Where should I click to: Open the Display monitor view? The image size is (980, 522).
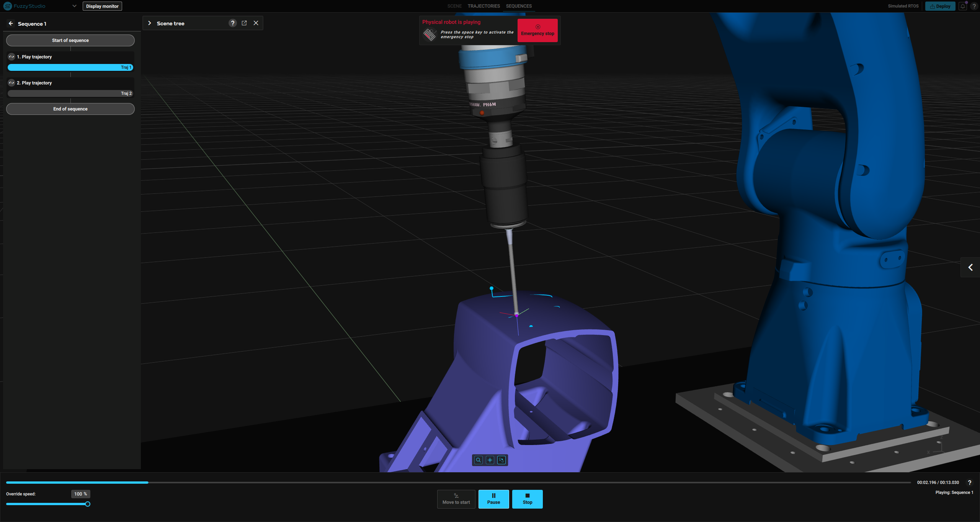(102, 6)
